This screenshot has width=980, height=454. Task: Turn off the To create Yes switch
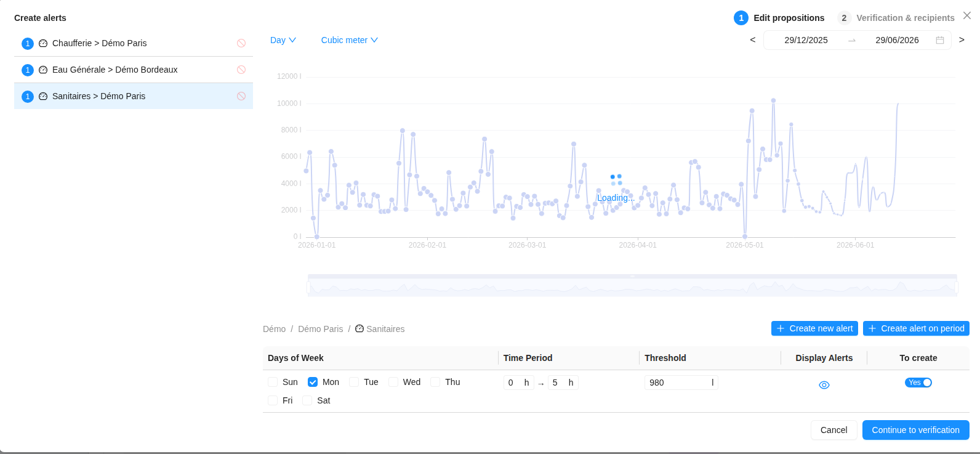click(918, 383)
